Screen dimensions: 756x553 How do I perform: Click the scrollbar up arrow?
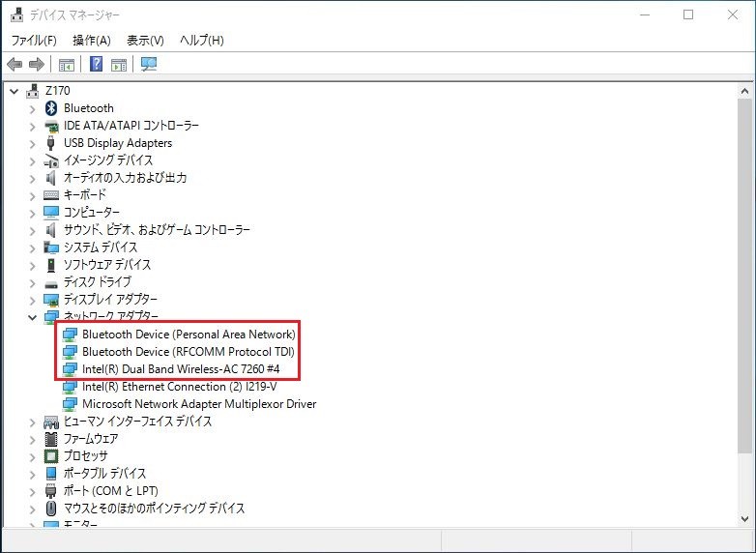tap(744, 91)
